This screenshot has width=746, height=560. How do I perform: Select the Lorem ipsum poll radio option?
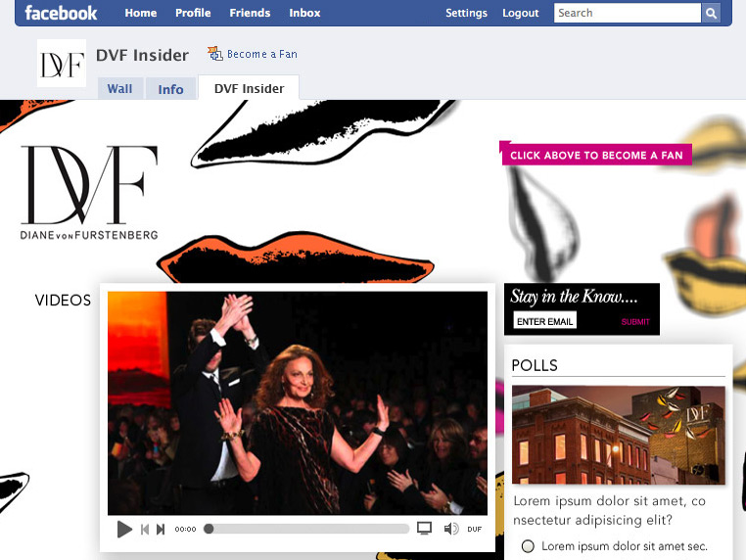click(x=528, y=546)
